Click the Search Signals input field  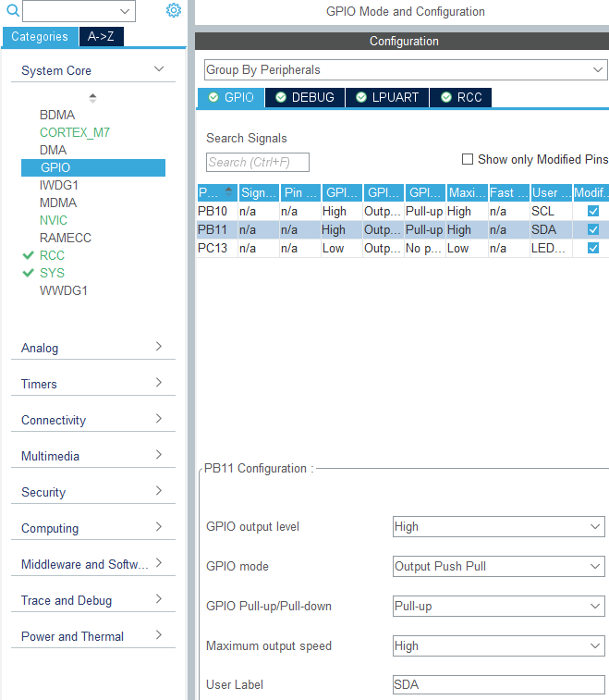pos(258,162)
